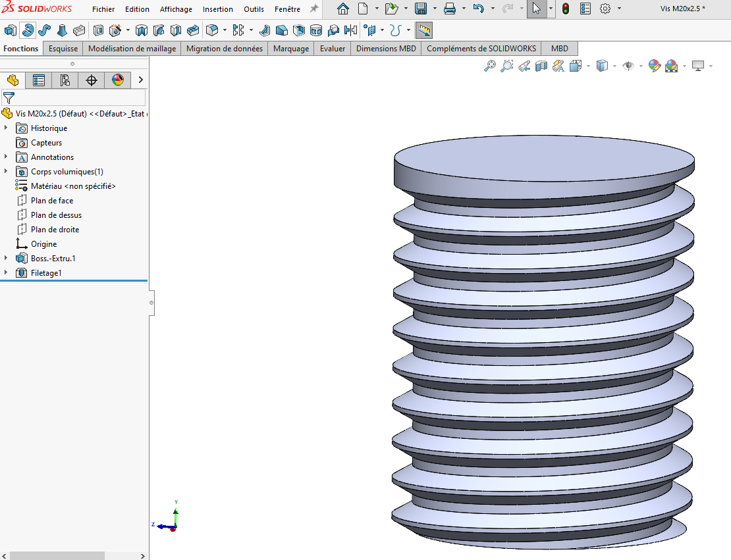Expand the Filetage1 feature node

click(x=6, y=272)
